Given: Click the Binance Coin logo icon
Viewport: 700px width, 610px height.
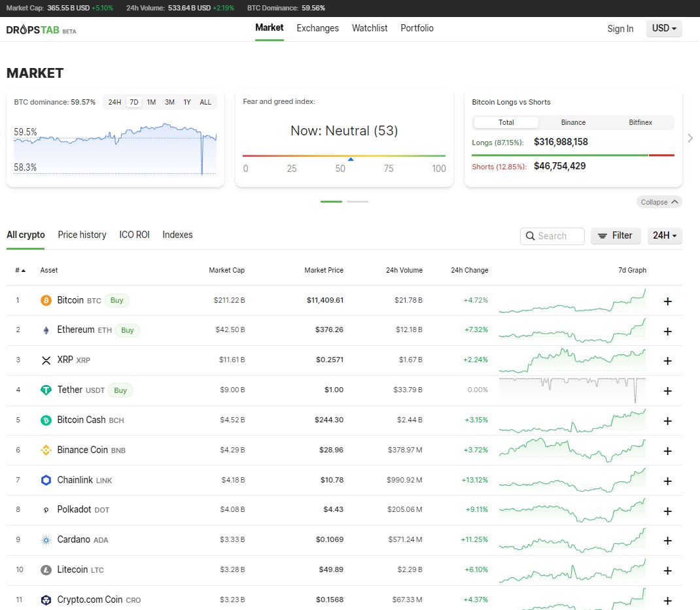Looking at the screenshot, I should tap(46, 450).
